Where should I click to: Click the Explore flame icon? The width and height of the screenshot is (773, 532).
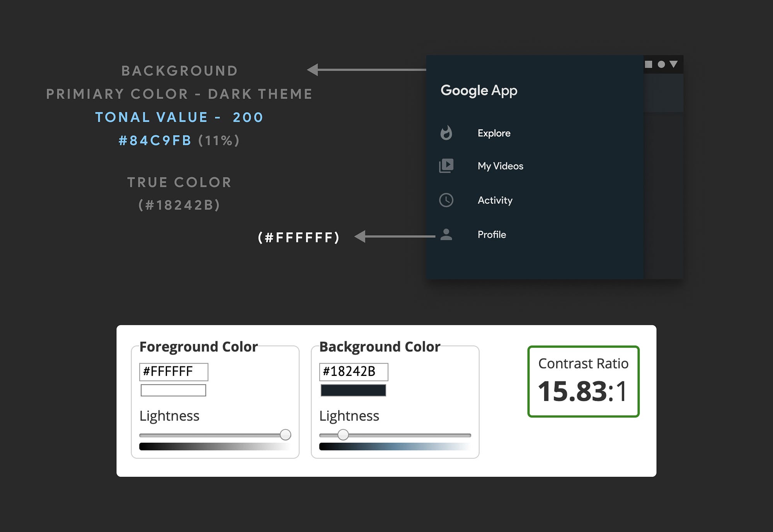[x=446, y=133]
